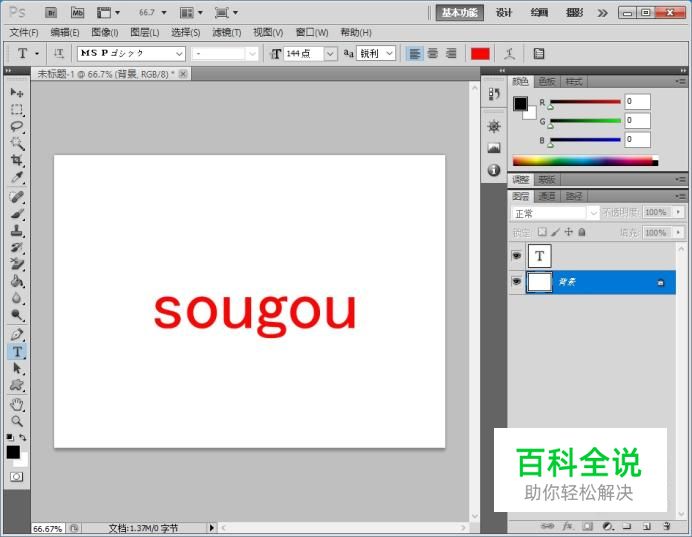Open the font family dropdown
Screen dimensions: 692x537
[x=179, y=54]
